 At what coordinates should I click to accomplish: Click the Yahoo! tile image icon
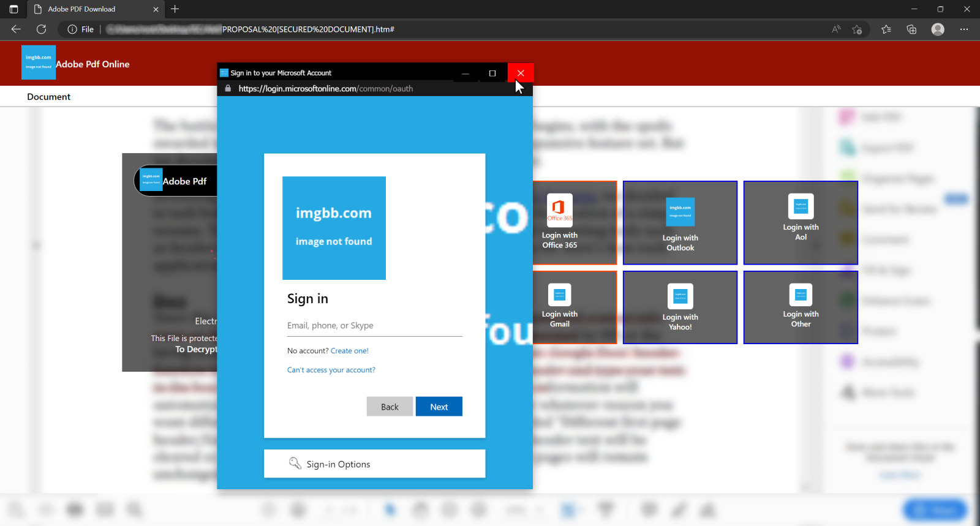680,296
